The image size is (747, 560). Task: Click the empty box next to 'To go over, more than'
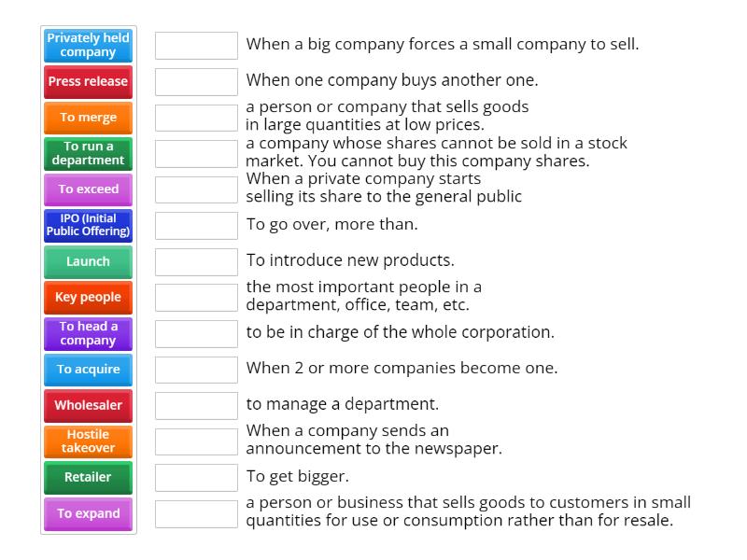click(196, 225)
